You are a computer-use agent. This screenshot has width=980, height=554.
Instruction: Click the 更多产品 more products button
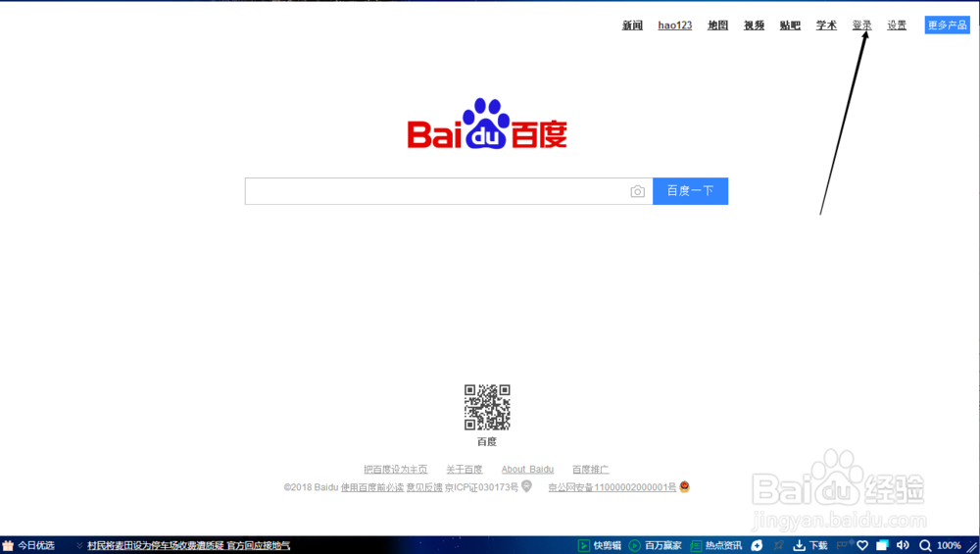947,25
